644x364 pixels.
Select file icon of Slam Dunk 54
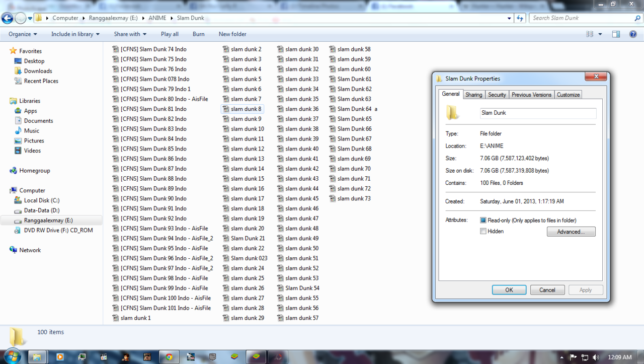[x=281, y=288]
